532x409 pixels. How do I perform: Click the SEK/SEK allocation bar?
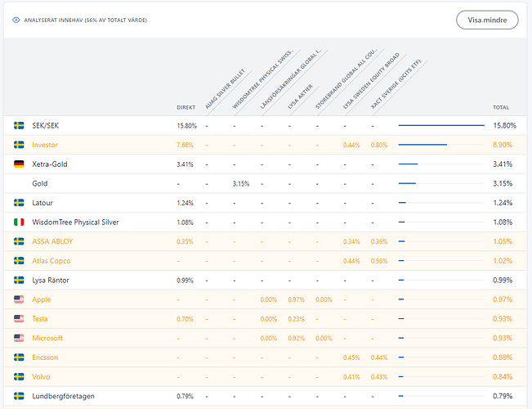tap(441, 125)
